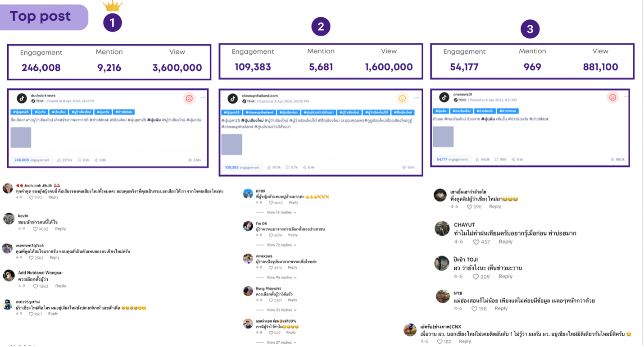Screen dimensions: 644x347
Task: Click the TikTok logo on the onenews31 post
Action: 444,97
